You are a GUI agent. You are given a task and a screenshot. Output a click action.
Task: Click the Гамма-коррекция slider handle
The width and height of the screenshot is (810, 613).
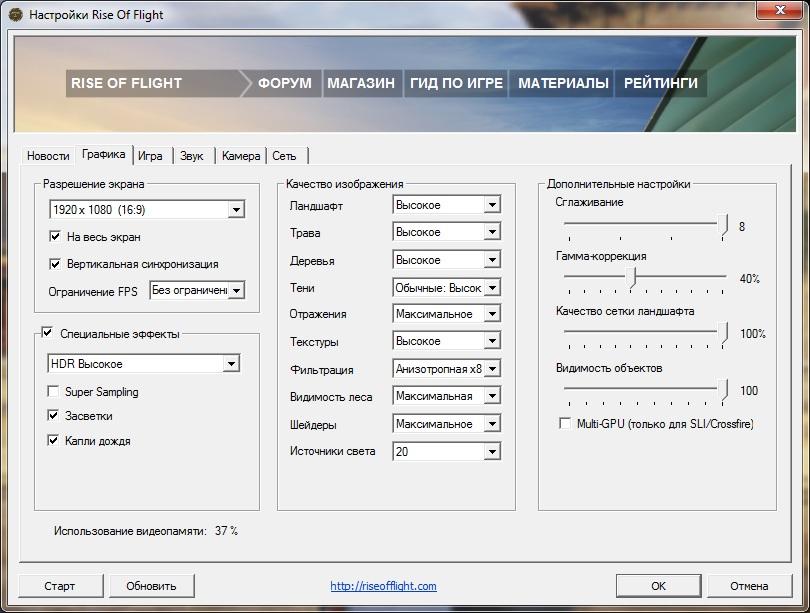coord(632,278)
